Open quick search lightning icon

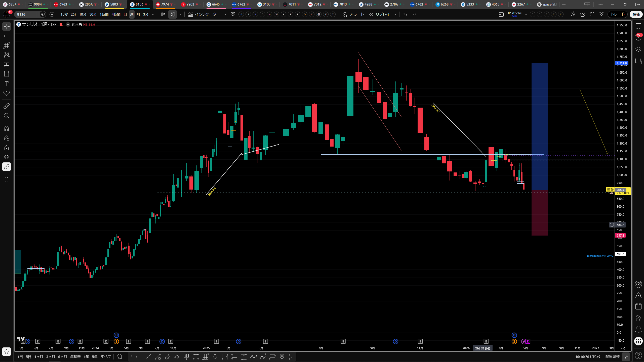click(x=573, y=14)
